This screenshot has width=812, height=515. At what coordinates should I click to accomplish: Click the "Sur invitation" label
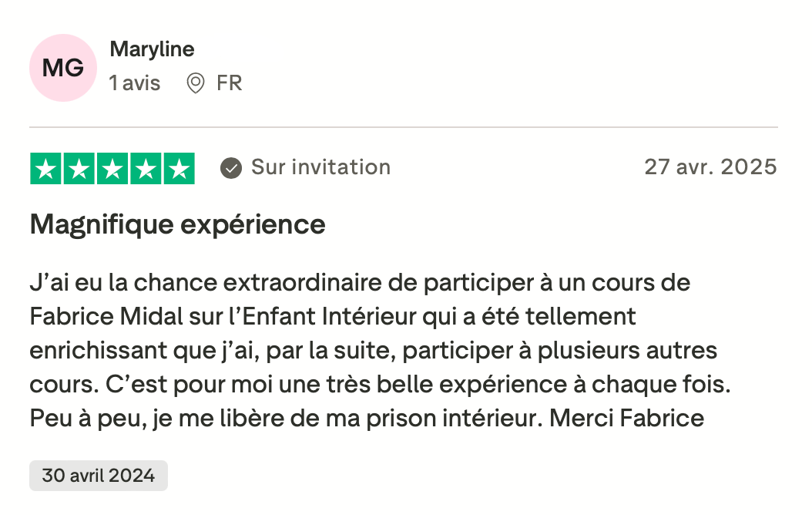pos(320,167)
